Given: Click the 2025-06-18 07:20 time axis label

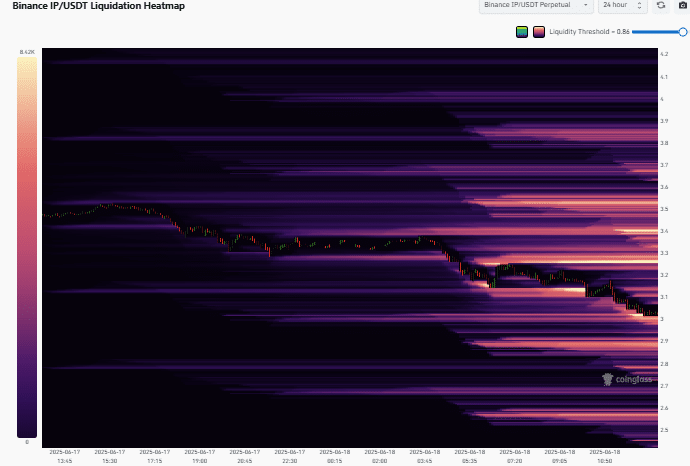Looking at the screenshot, I should [x=514, y=456].
